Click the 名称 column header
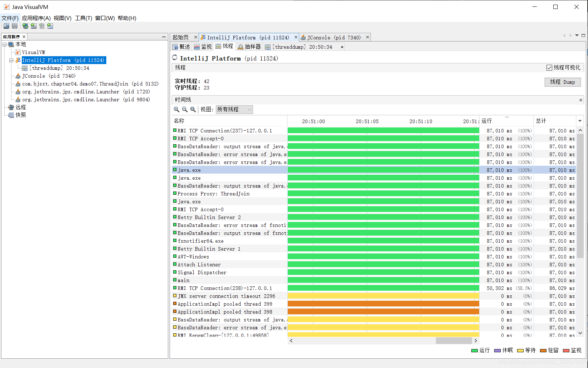The height and width of the screenshot is (368, 588). 230,121
